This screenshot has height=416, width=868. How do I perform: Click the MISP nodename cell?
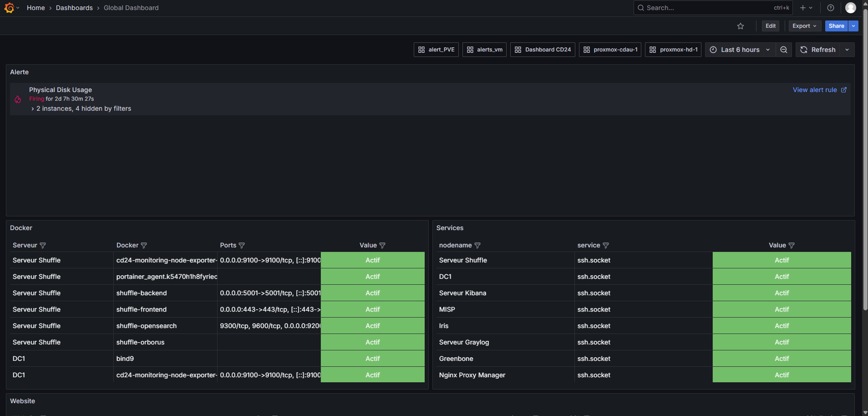(505, 309)
